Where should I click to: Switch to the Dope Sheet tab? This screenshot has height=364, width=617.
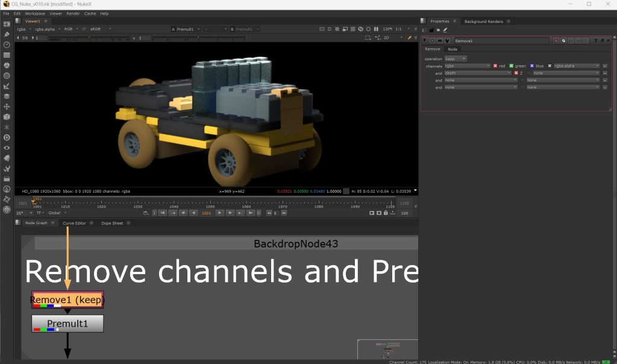click(x=112, y=223)
